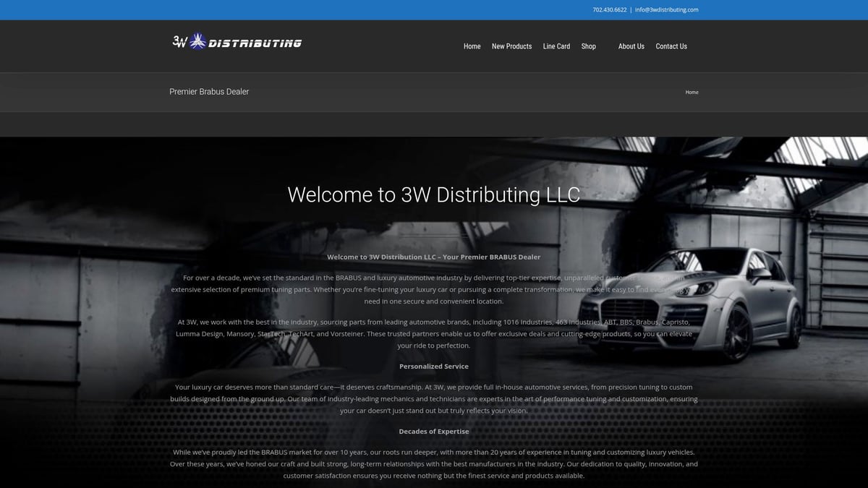Click the paragraph starting Your luxury car deserves
Screen dimensions: 868x488
433,398
